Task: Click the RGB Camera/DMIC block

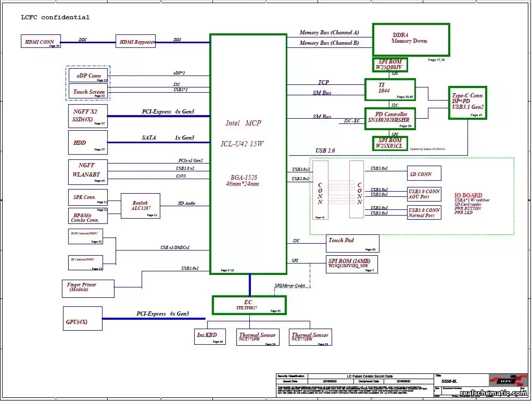Action: click(85, 236)
